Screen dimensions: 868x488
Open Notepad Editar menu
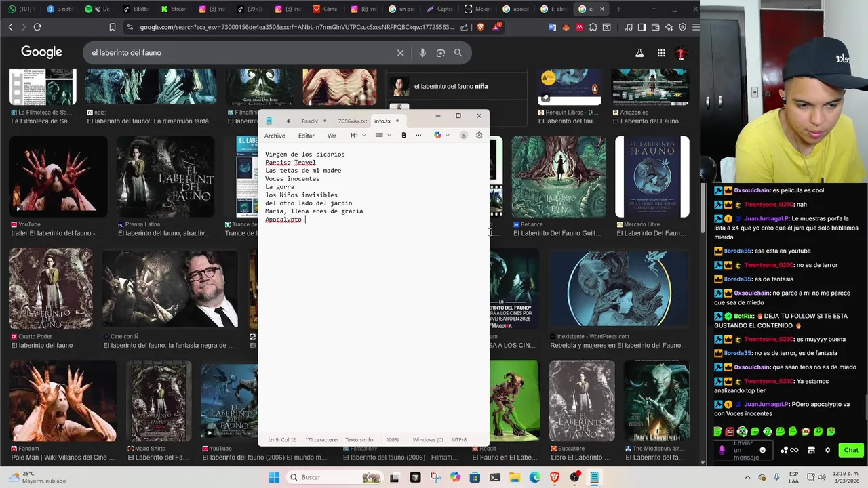pyautogui.click(x=306, y=136)
